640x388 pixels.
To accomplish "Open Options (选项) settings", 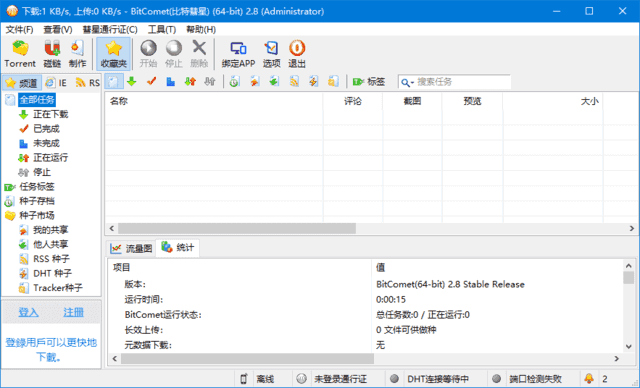I will (x=271, y=53).
